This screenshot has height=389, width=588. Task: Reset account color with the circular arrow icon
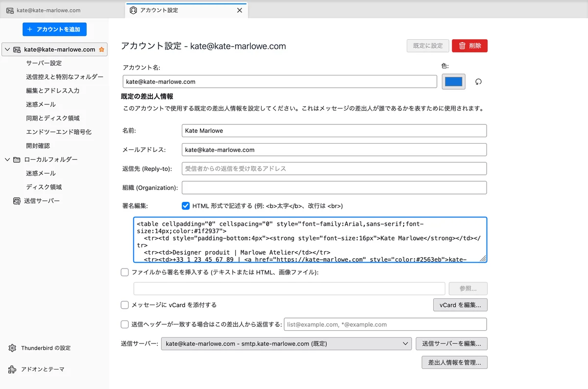[479, 82]
